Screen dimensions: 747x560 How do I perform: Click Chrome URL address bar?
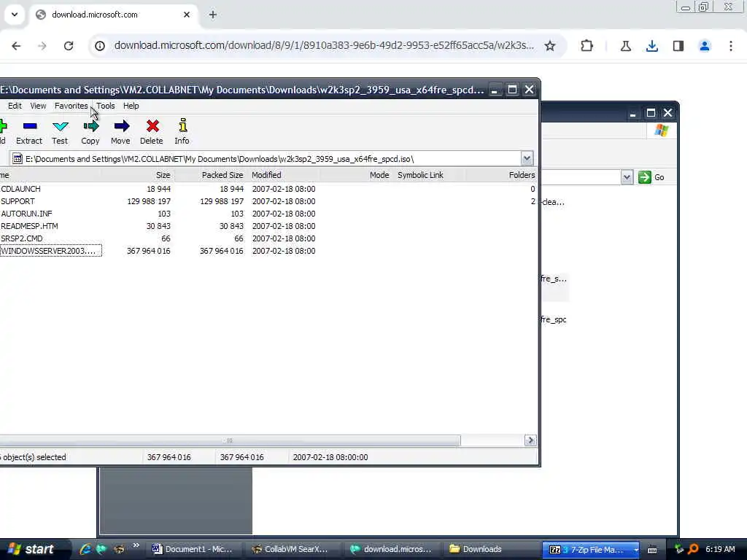[x=324, y=45]
